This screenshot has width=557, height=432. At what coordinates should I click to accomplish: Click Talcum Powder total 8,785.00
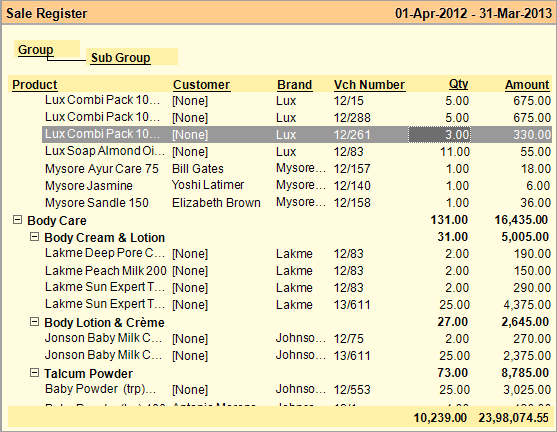525,373
